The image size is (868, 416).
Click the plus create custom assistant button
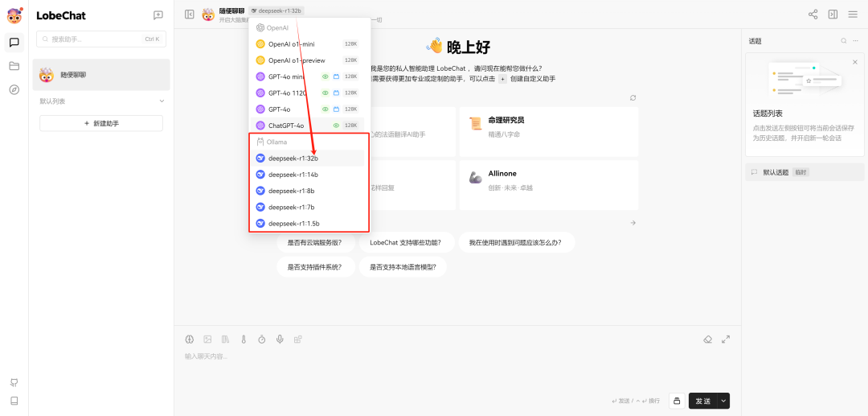tap(502, 79)
